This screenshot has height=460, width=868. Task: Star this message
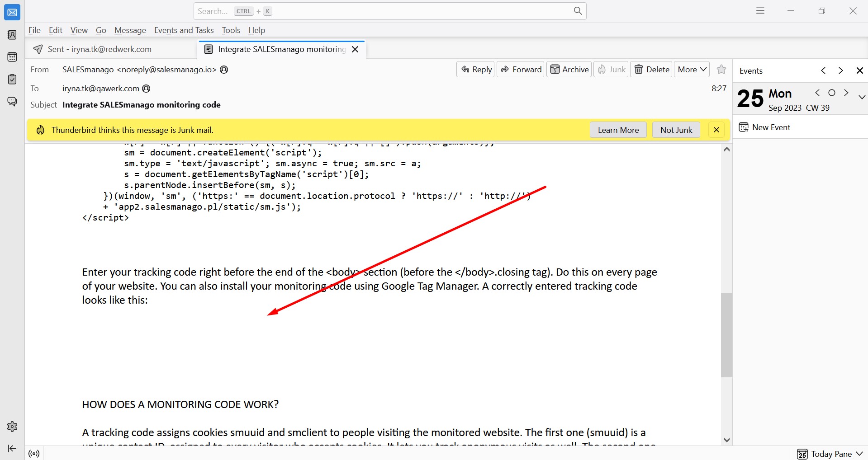tap(721, 69)
